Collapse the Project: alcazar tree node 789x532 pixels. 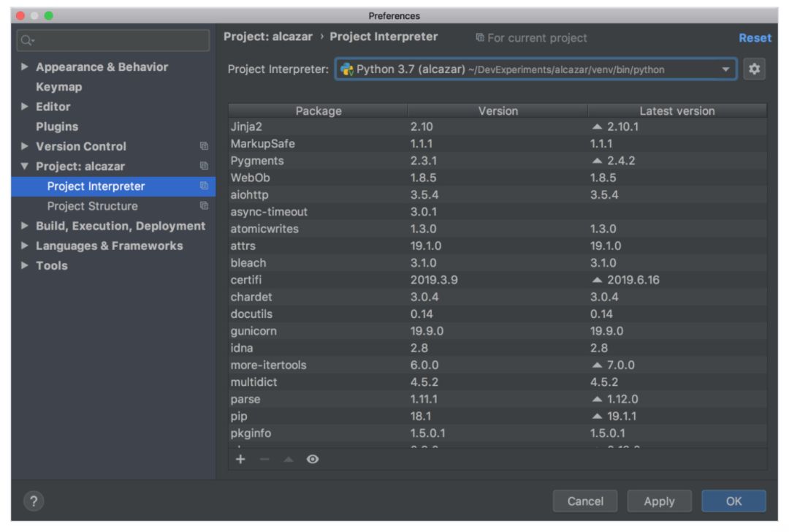point(25,166)
